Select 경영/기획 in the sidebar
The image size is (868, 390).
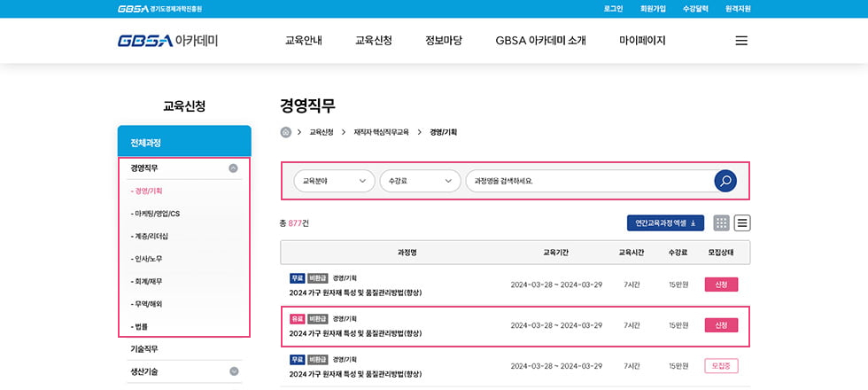(147, 191)
